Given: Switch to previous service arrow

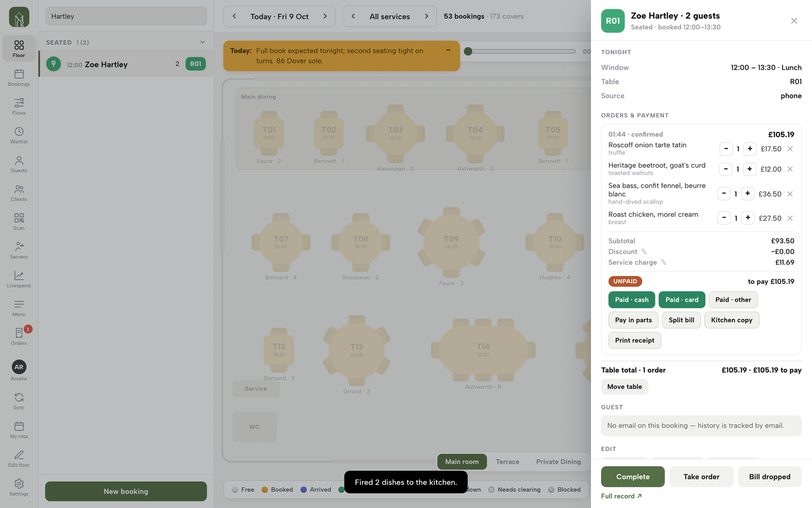Looking at the screenshot, I should point(354,16).
